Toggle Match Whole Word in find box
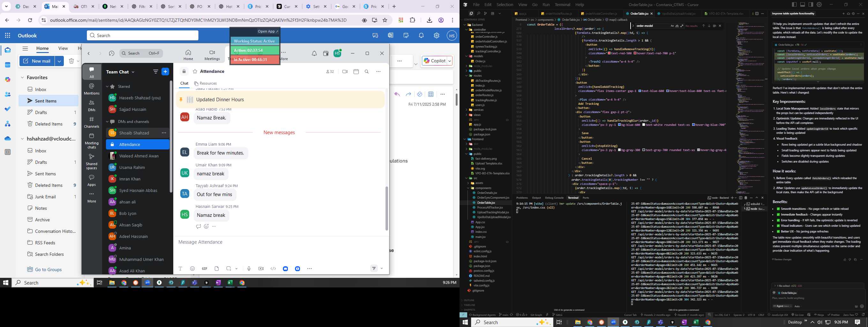Viewport: 868px width, 327px height. point(677,26)
